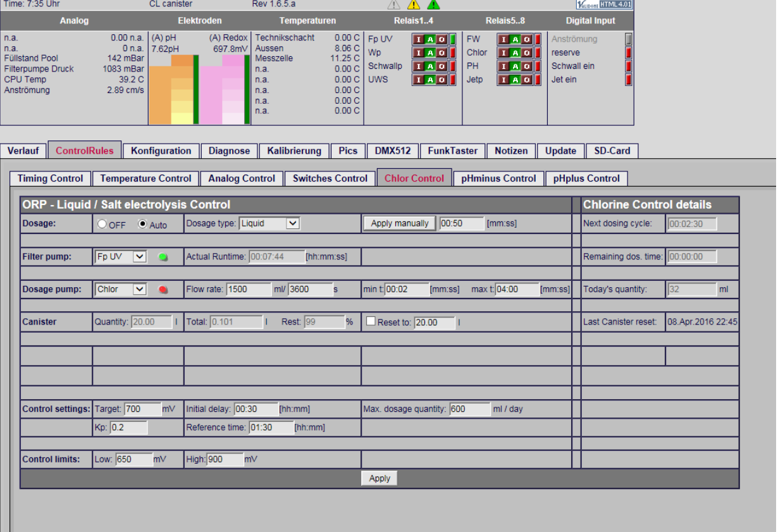Open the Validome HTML 4.01 badge
Viewport: 778px width, 532px height.
pyautogui.click(x=605, y=4)
